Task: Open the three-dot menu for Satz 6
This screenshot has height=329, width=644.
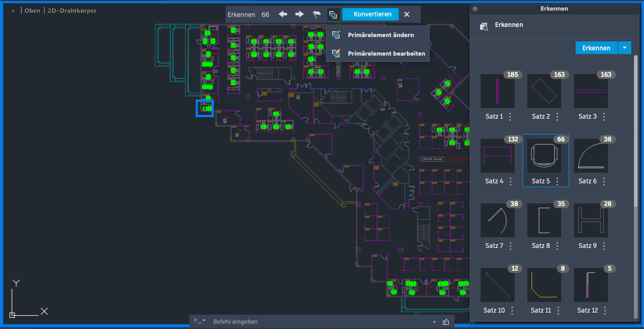Action: pos(604,181)
